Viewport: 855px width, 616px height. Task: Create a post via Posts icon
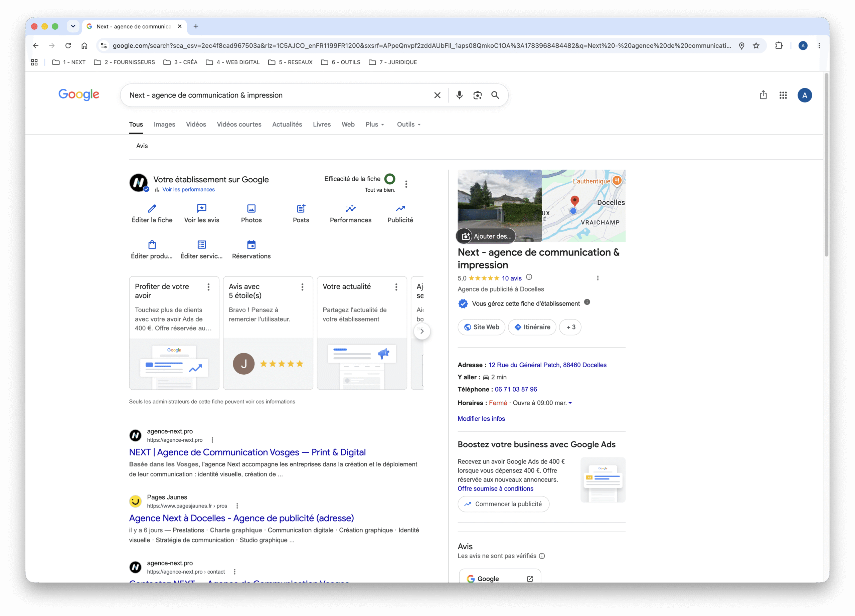click(301, 208)
